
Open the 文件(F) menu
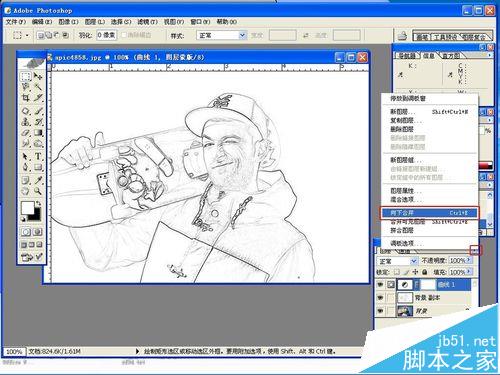coord(16,22)
